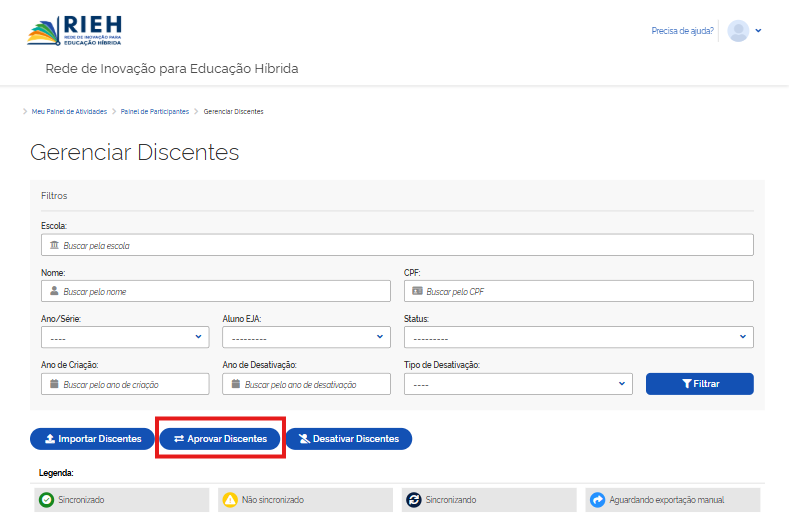Expand the Ano/Série dropdown
This screenshot has width=789, height=531.
pyautogui.click(x=125, y=337)
